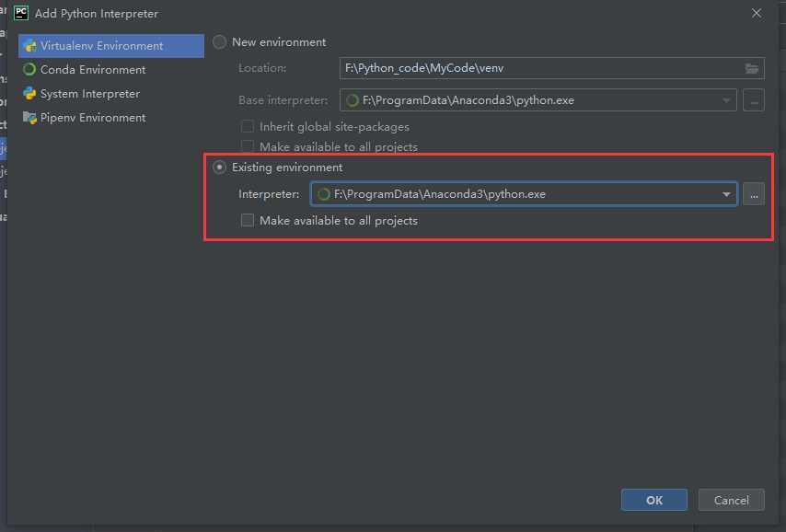Screen dimensions: 786x532
Task: Select Pipenv Environment in sidebar
Action: tap(110, 118)
